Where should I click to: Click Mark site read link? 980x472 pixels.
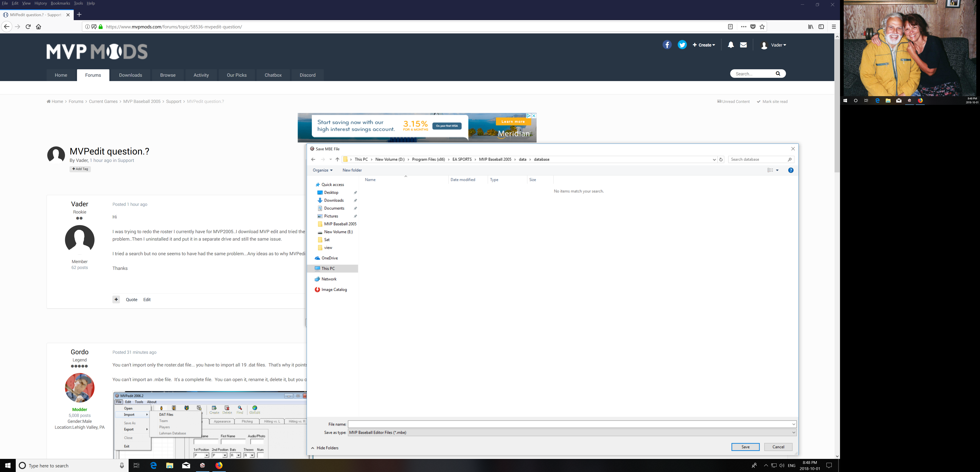[x=772, y=101]
